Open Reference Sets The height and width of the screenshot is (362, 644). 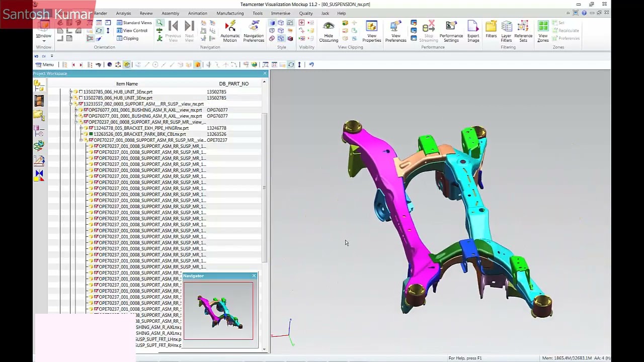pyautogui.click(x=523, y=31)
